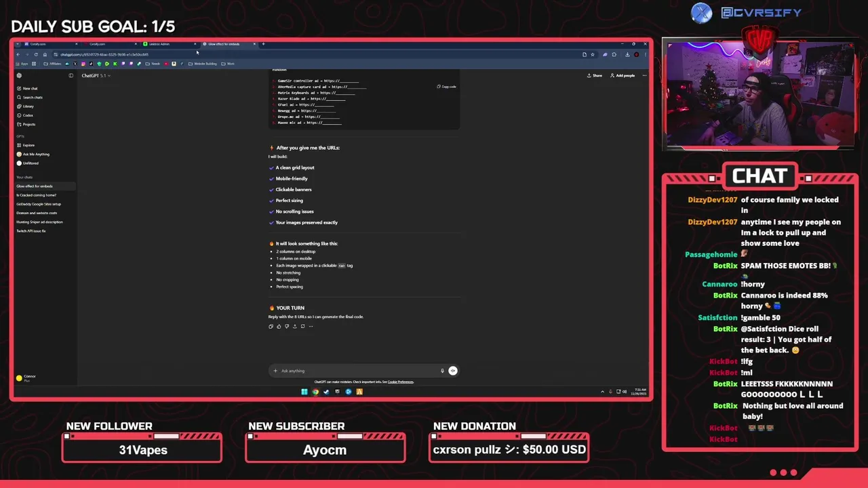Open the Work bookmarks folder
The width and height of the screenshot is (868, 488).
pyautogui.click(x=228, y=64)
